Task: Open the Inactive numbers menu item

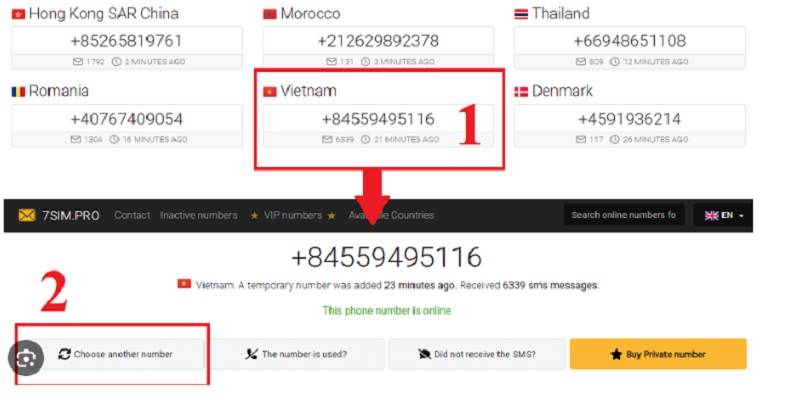Action: pos(198,215)
